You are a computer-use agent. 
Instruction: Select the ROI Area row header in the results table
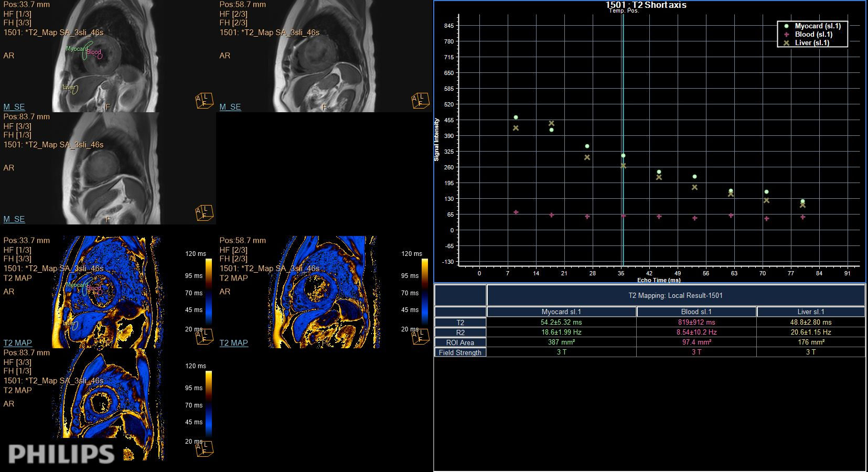tap(460, 342)
